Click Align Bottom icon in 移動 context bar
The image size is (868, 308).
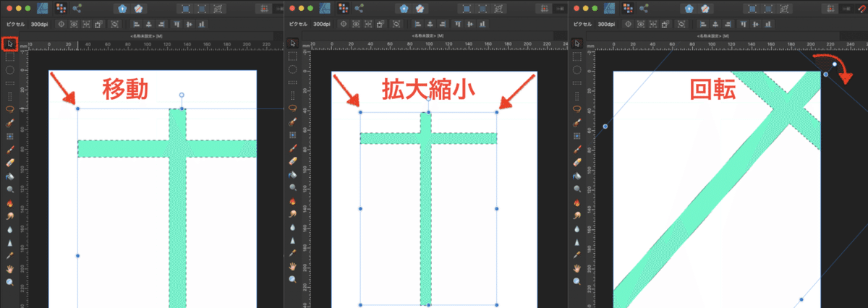201,24
